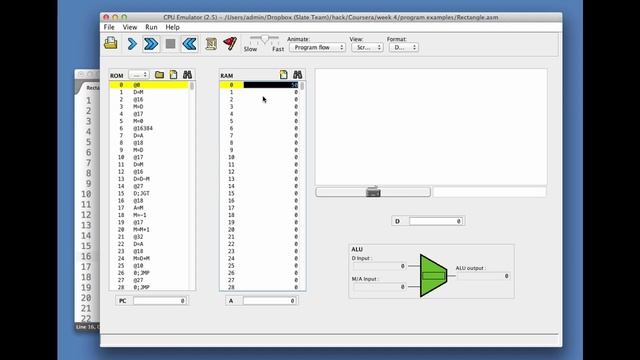Click line 10 in background editor window

(x=86, y=194)
